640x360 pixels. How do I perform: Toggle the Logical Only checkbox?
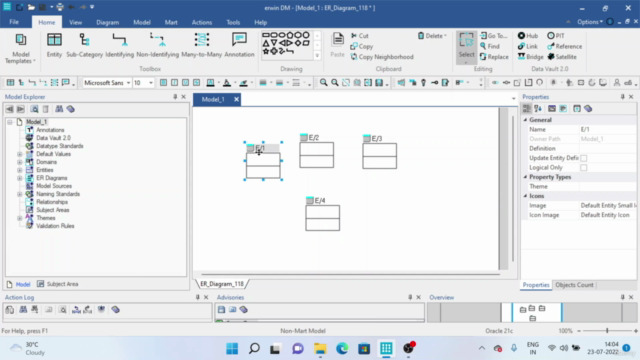pos(584,168)
